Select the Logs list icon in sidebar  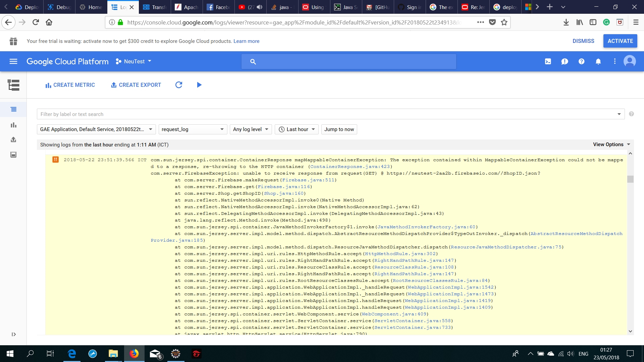(13, 109)
